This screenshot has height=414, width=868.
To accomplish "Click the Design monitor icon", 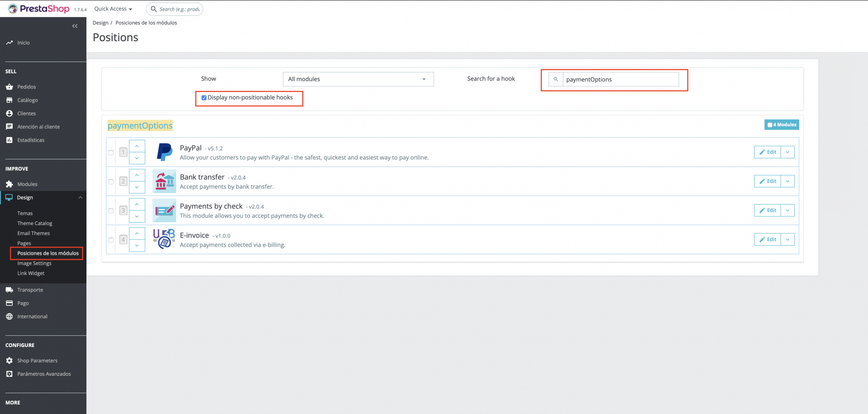I will pos(9,198).
